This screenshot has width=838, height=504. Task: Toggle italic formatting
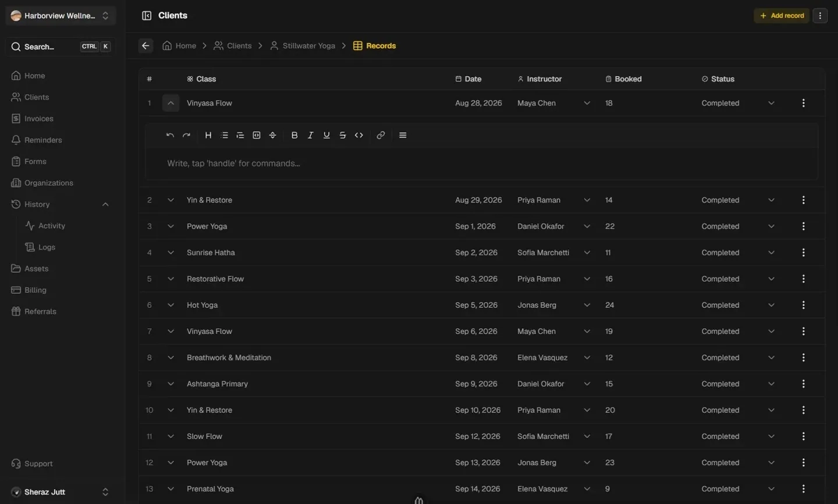(311, 135)
